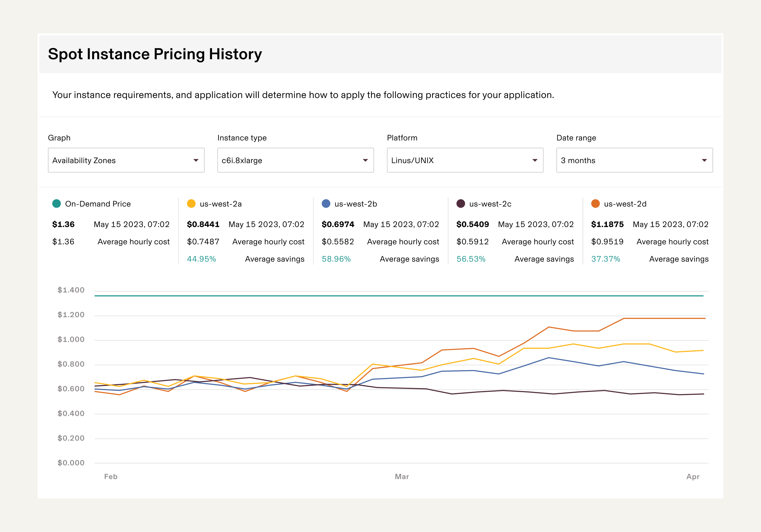Click the Mar label on the time axis

point(402,476)
